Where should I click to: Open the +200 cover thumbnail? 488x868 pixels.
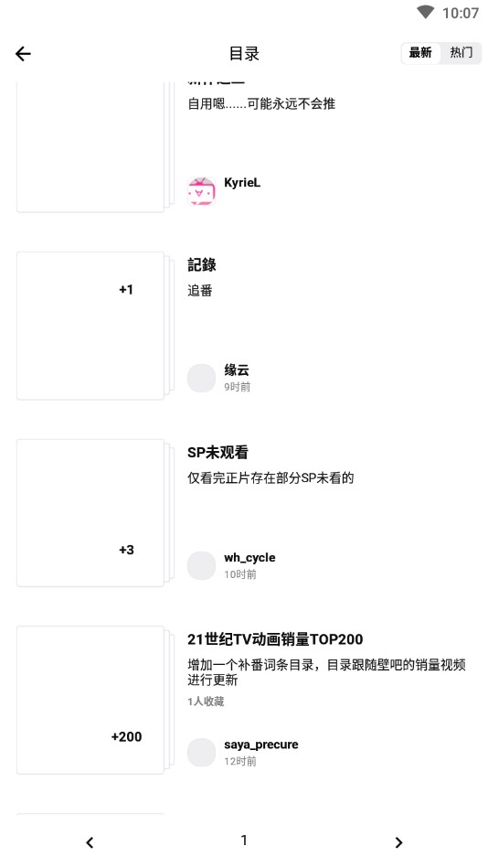[90, 700]
